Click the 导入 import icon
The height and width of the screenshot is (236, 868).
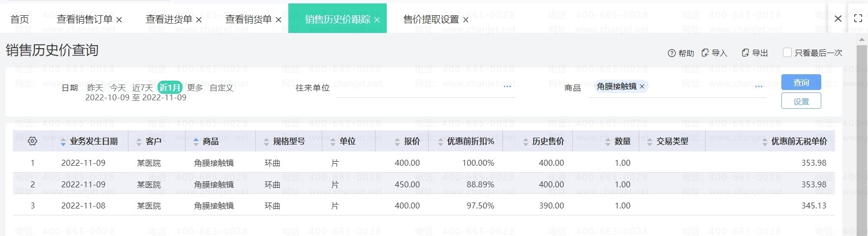[x=705, y=53]
